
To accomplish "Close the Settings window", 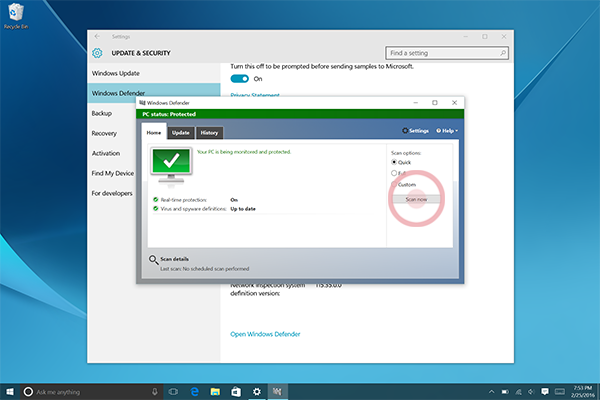I will point(504,36).
